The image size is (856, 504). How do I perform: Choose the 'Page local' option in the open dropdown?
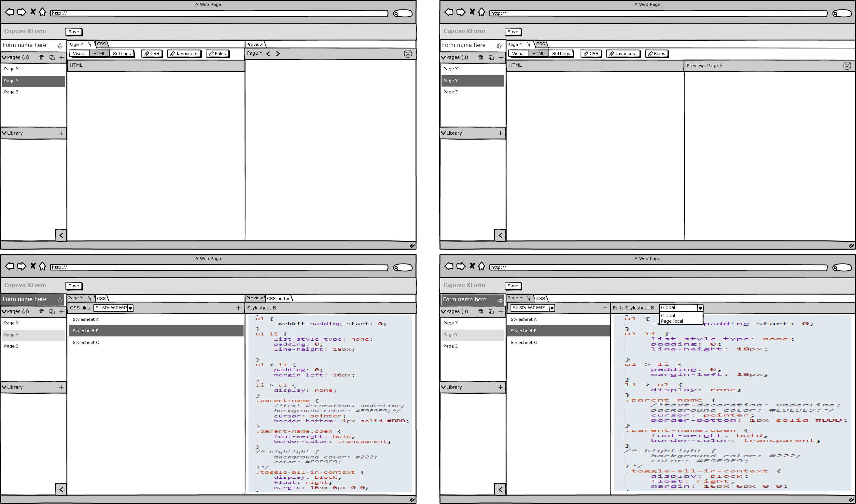click(671, 321)
